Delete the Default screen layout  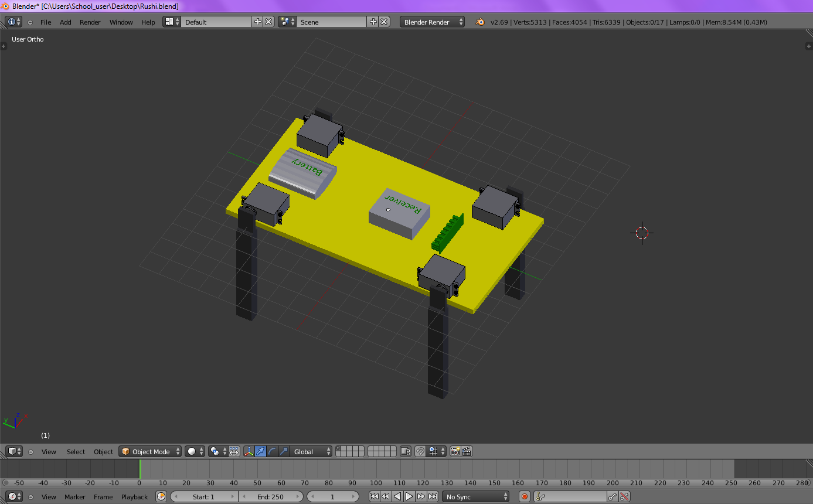click(268, 22)
